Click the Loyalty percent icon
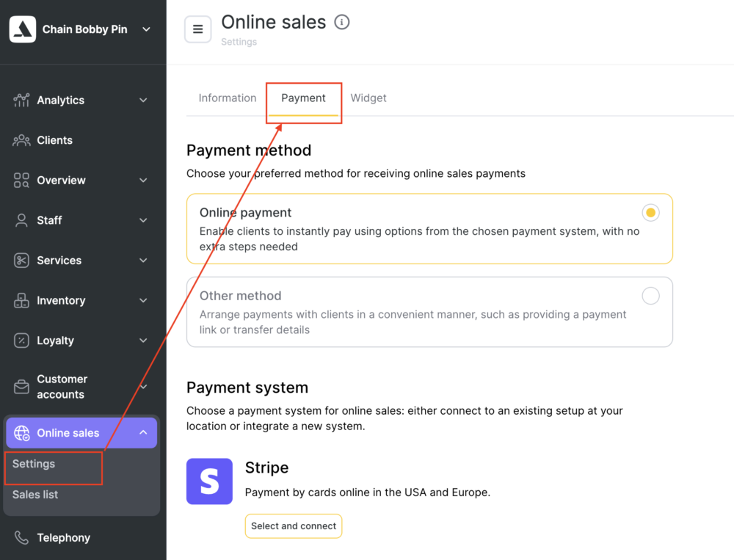Screen dimensions: 734x560 [x=21, y=341]
